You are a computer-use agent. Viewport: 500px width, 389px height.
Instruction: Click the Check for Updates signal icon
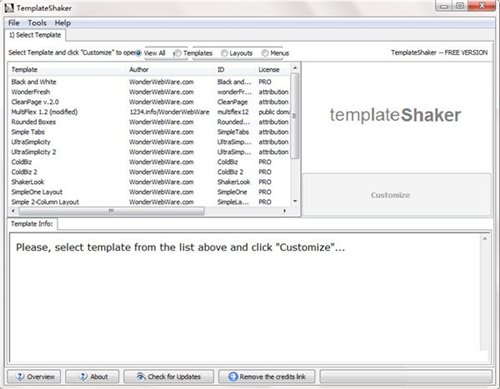point(141,377)
